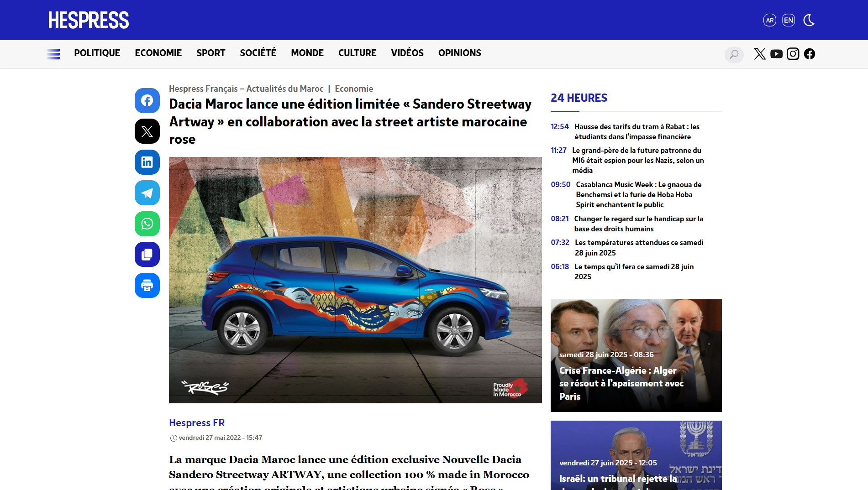Read news about tram fare hike in Rabat
Image resolution: width=868 pixels, height=490 pixels.
(x=637, y=131)
